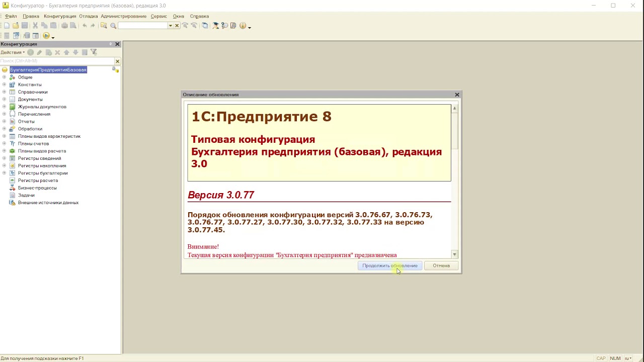Open the Правка menu
644x362 pixels.
[x=31, y=16]
